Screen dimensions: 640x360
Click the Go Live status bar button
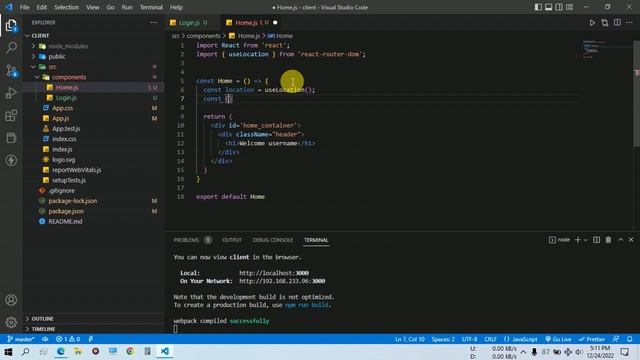point(558,339)
